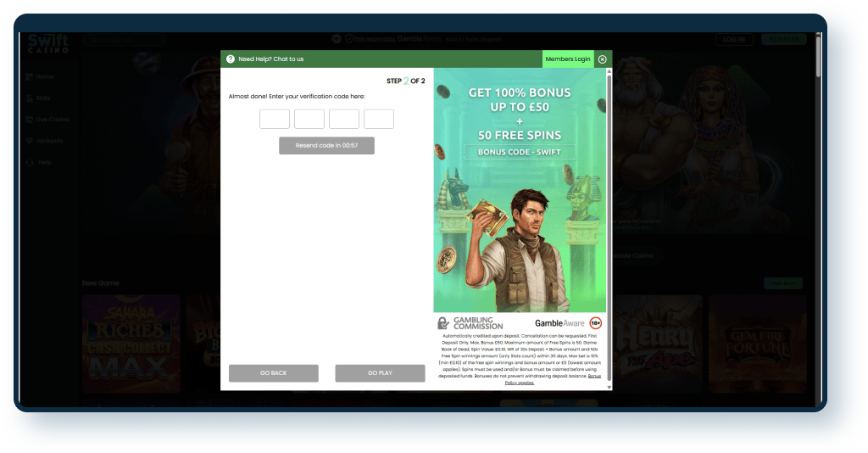Screen dimensions: 868x453
Task: Click the BONUS CODE - SWIFT box
Action: tap(520, 152)
